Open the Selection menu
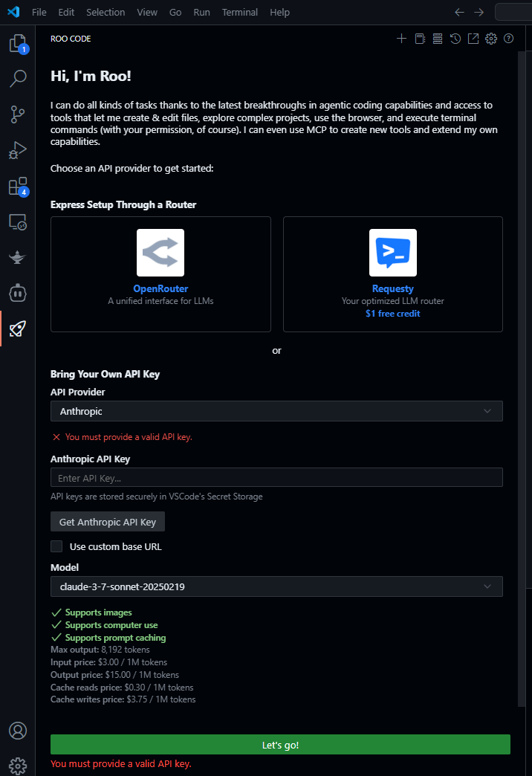Screen dimensions: 532x776 106,13
